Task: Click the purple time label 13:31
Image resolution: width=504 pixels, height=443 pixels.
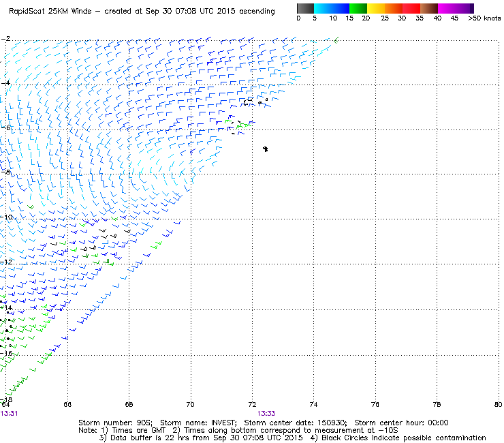Action: click(x=9, y=414)
